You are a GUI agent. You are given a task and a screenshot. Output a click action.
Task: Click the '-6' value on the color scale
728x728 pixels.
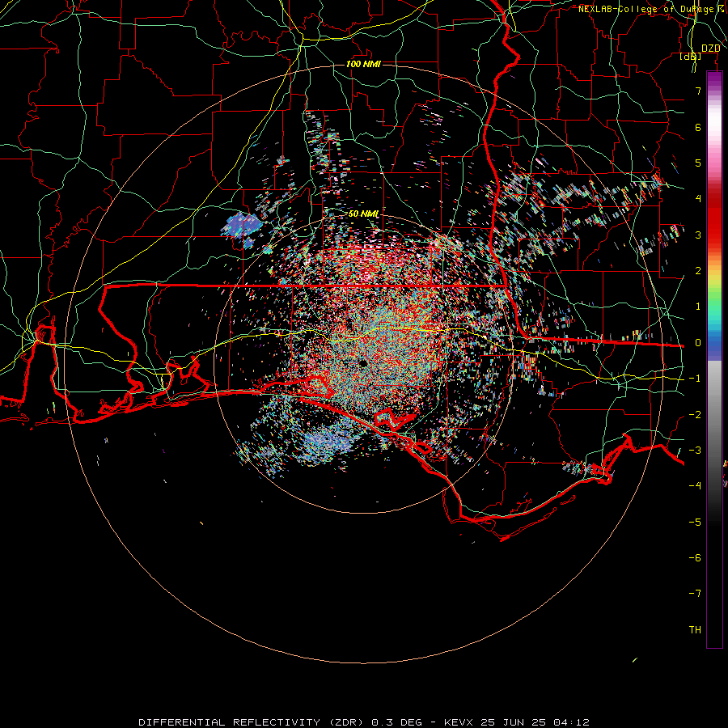point(695,558)
